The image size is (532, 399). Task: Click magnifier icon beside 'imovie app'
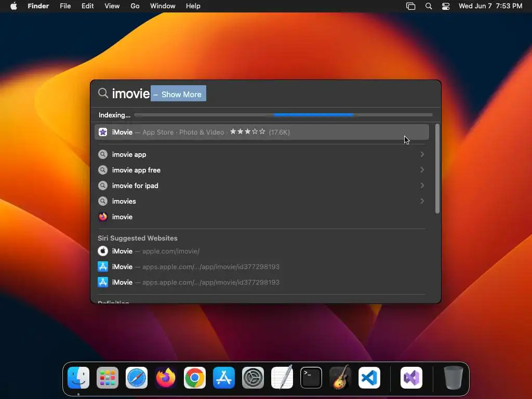[103, 154]
